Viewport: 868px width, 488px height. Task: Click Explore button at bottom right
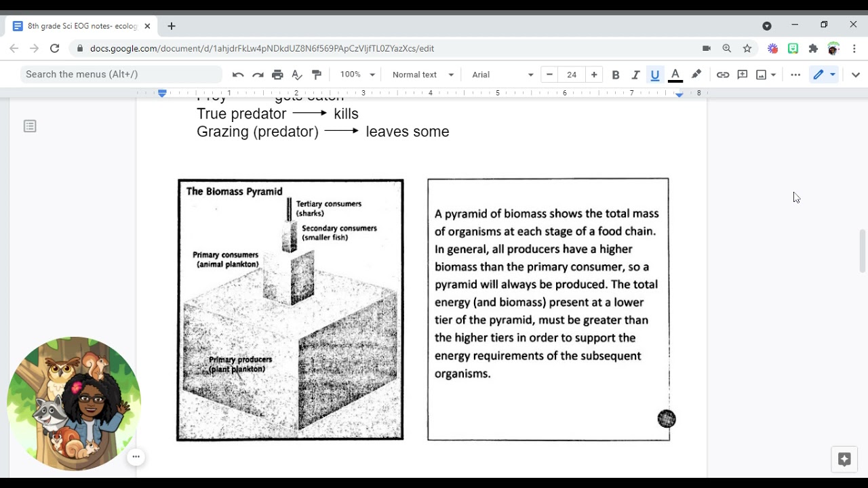844,460
